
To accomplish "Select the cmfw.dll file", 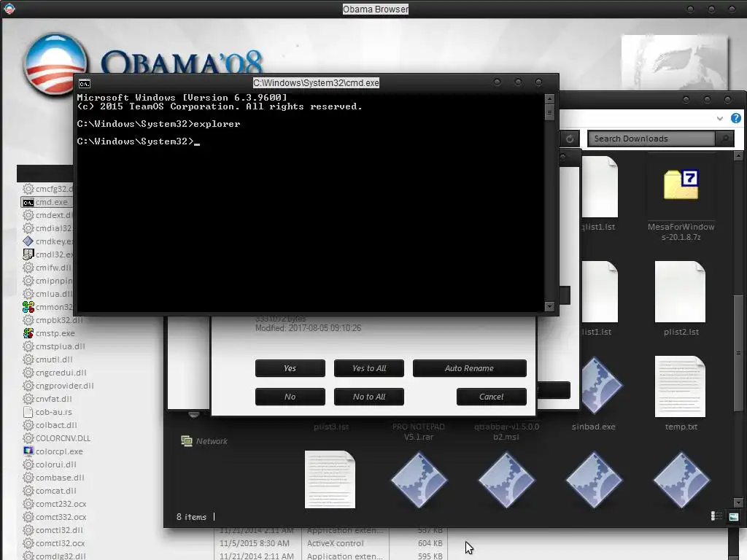I will coord(47,268).
